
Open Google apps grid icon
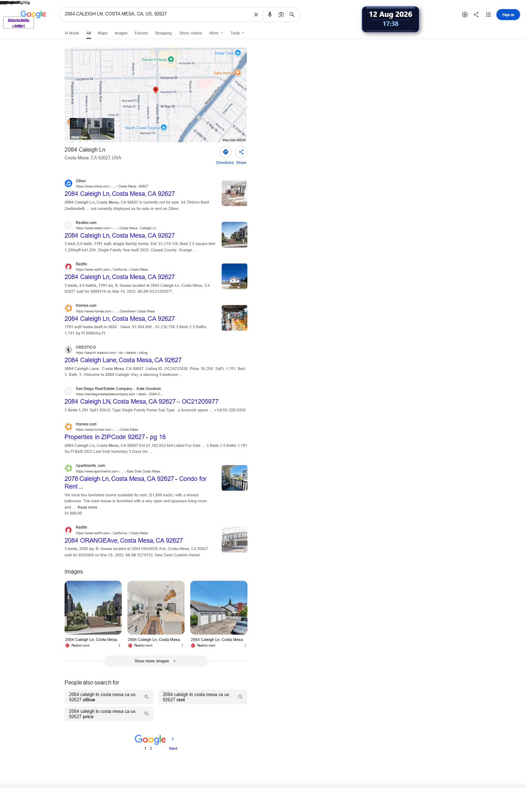coord(488,15)
